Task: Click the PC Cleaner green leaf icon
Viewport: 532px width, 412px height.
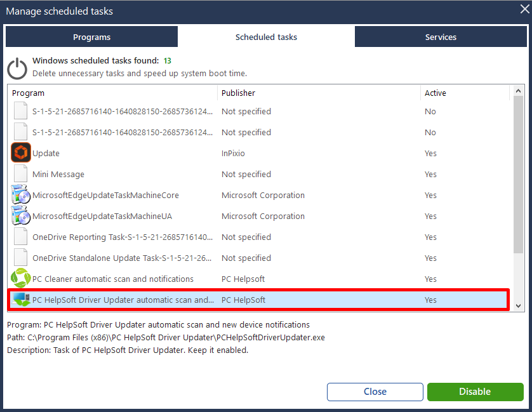Action: tap(21, 278)
